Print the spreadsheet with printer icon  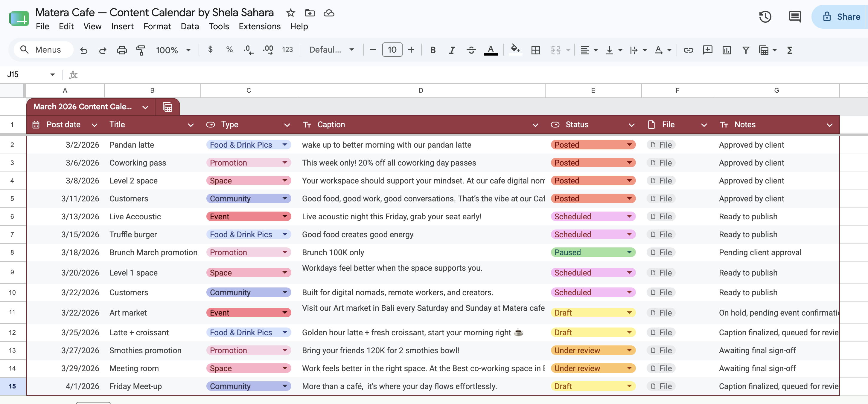(x=122, y=50)
